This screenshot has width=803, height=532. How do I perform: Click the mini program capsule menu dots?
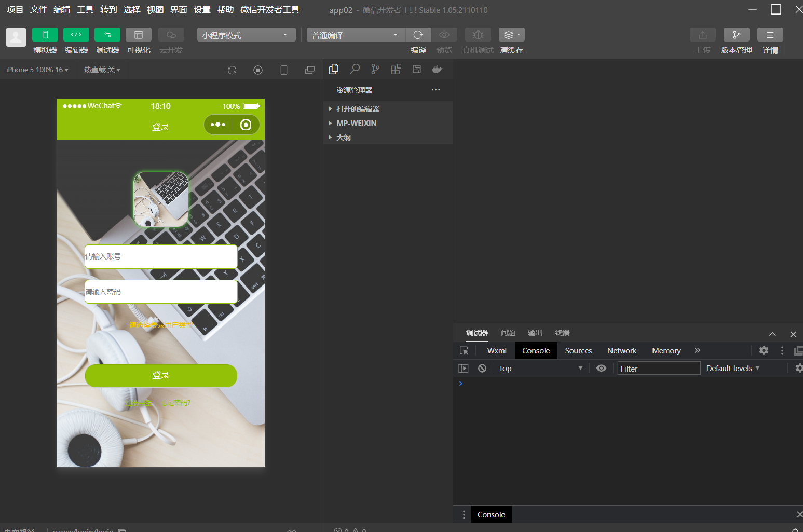pyautogui.click(x=218, y=125)
